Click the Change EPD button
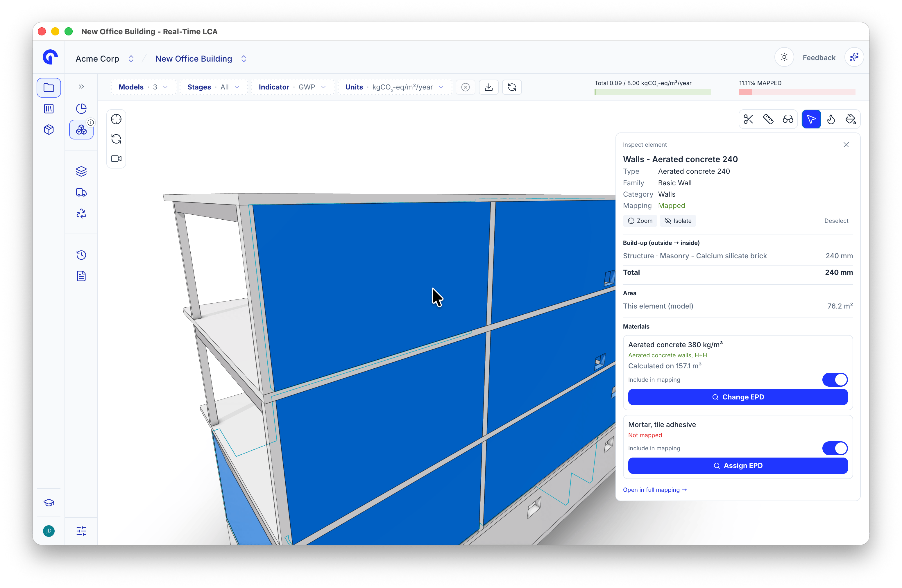Viewport: 902px width, 588px height. click(738, 397)
